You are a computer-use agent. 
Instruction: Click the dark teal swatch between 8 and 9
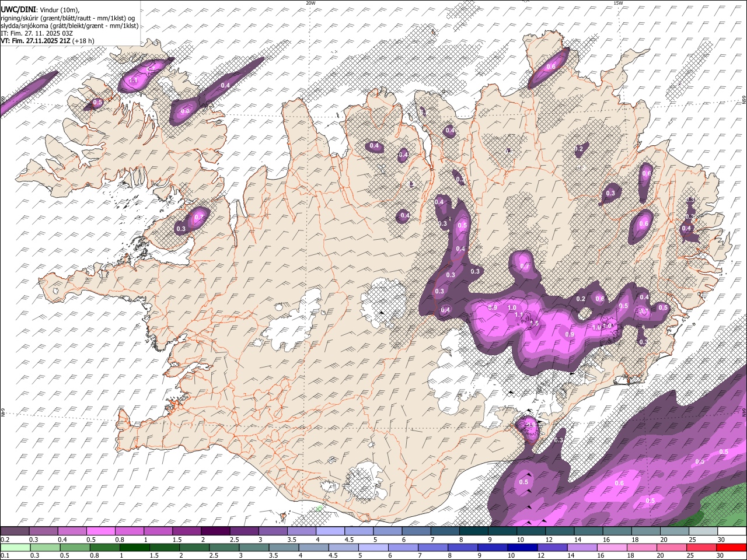click(x=473, y=531)
